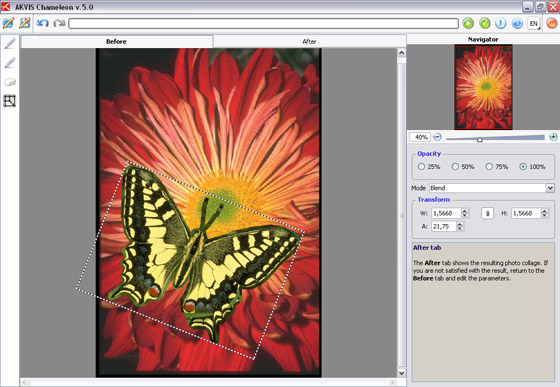Click the vertical scrollbar up arrow
560x387 pixels.
tap(401, 53)
